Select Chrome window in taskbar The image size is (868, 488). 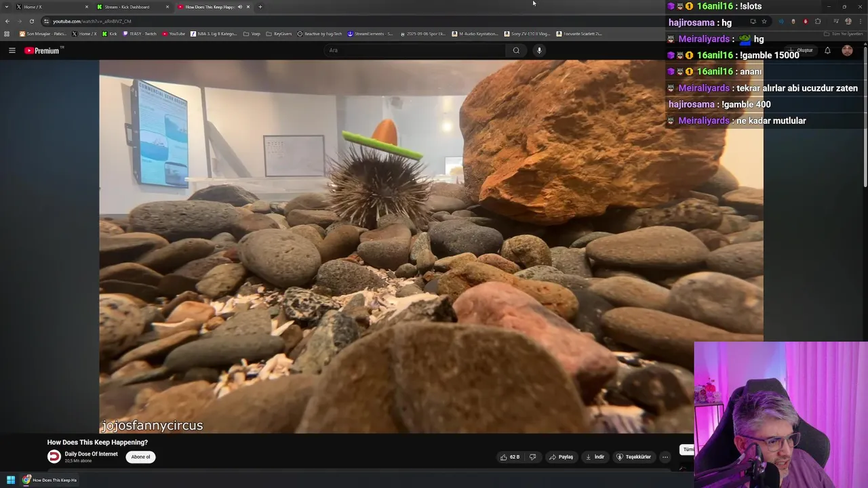click(x=50, y=480)
